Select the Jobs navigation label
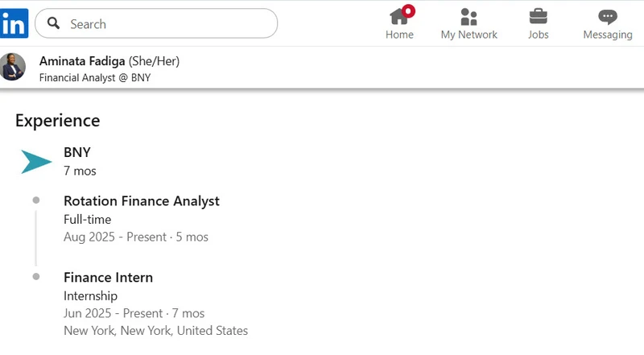644x355 pixels. [538, 35]
